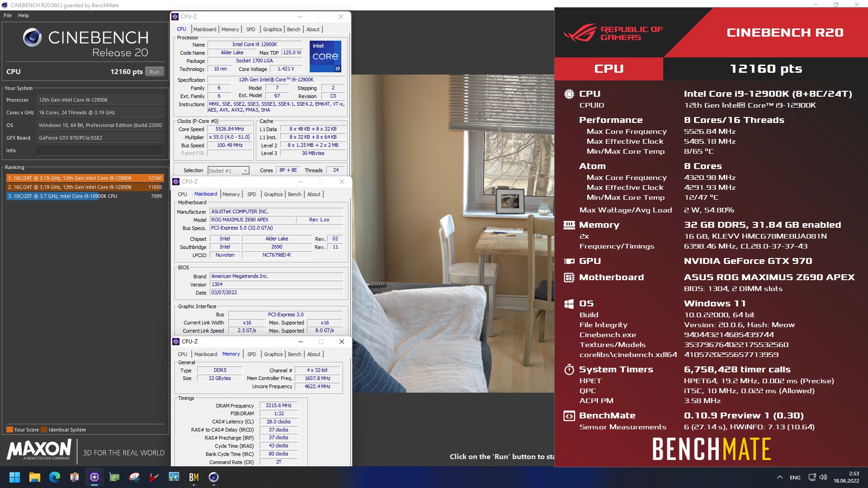868x488 pixels.
Task: Open About tab in bottom CPU-Z window
Action: [314, 354]
